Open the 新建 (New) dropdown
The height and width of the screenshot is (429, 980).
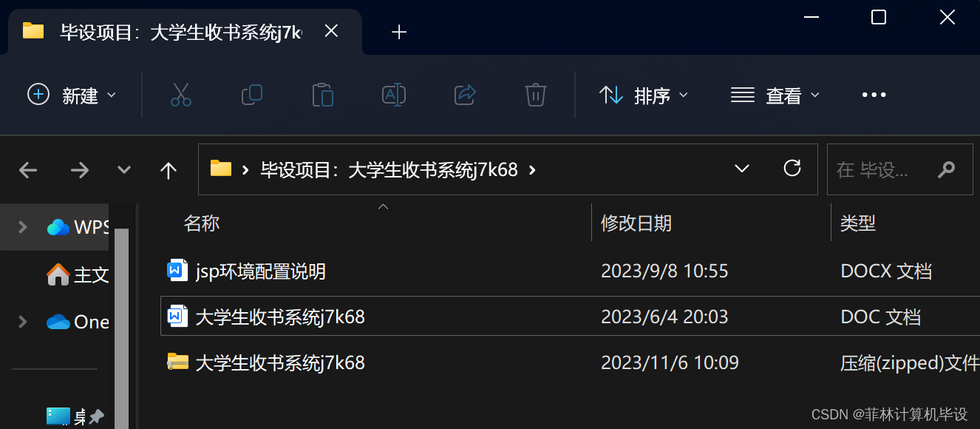tap(72, 95)
